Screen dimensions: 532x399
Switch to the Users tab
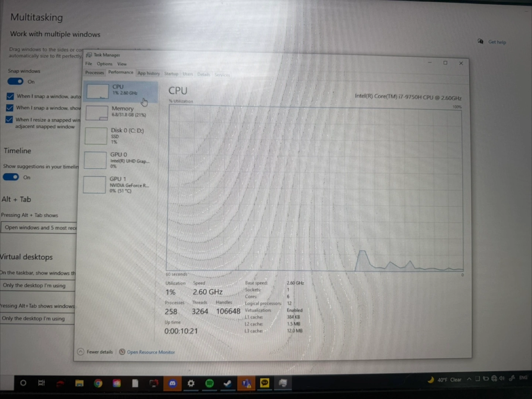click(x=188, y=74)
